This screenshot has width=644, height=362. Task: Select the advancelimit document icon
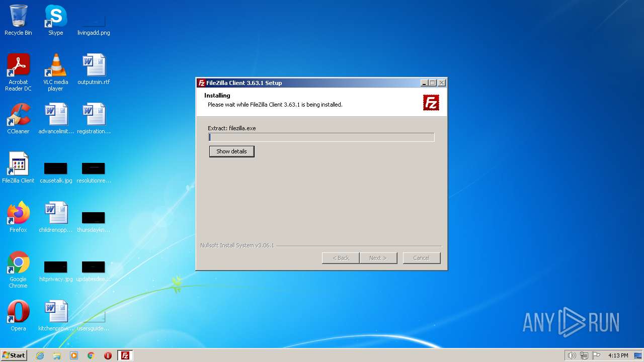(x=56, y=119)
